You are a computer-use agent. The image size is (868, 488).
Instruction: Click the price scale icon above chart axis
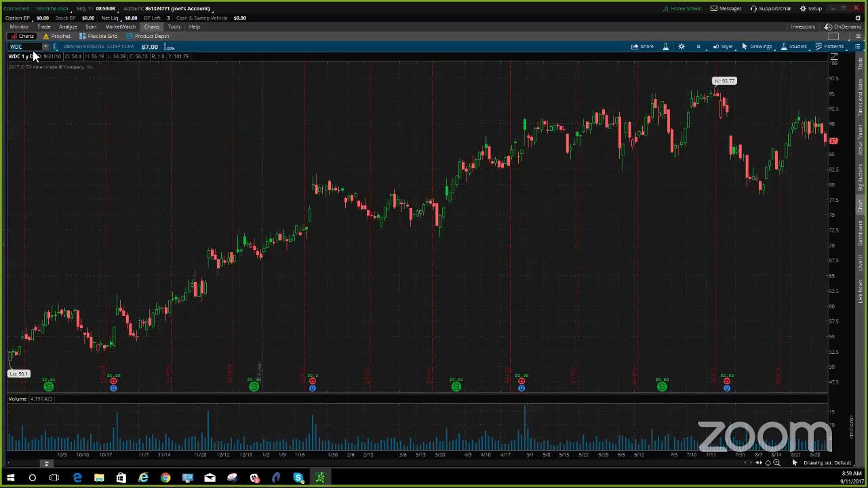(x=834, y=58)
